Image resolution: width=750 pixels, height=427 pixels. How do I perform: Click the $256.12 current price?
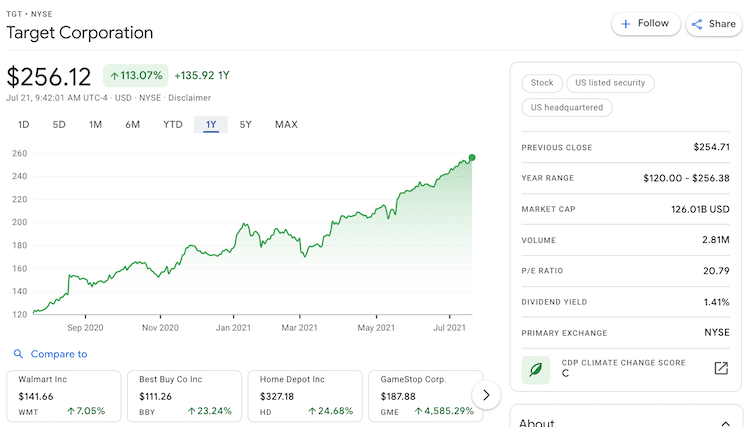coord(49,77)
